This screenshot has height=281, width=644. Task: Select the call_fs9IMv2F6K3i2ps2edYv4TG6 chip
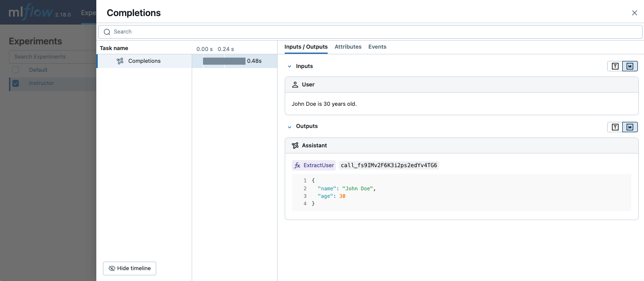[389, 165]
